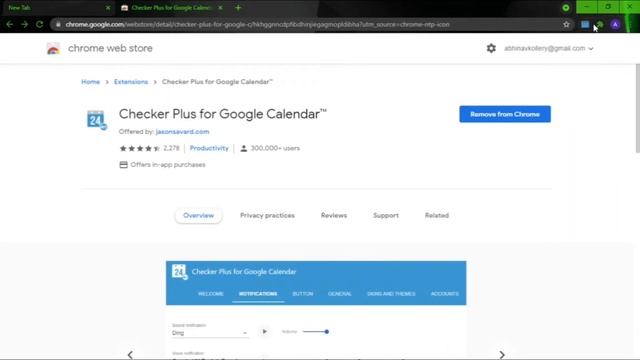Select the Overview tab

(x=198, y=216)
